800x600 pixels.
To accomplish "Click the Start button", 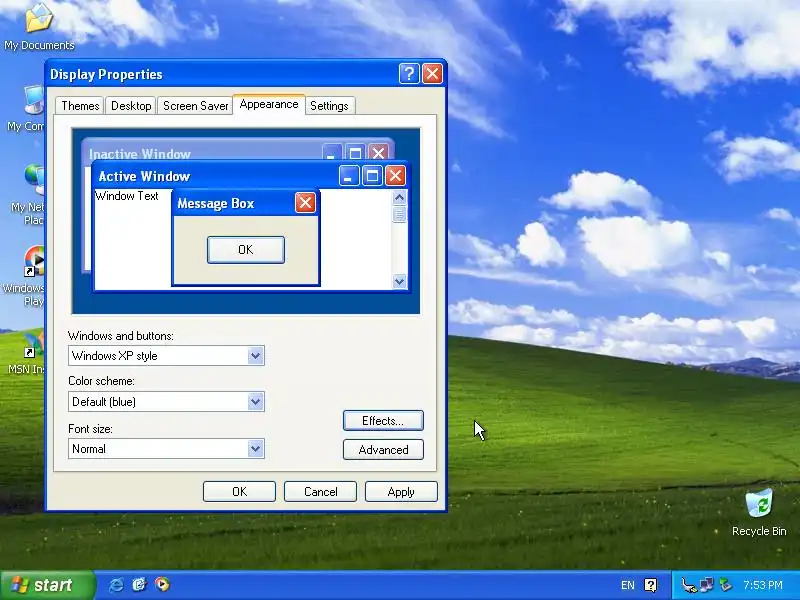I will [47, 585].
